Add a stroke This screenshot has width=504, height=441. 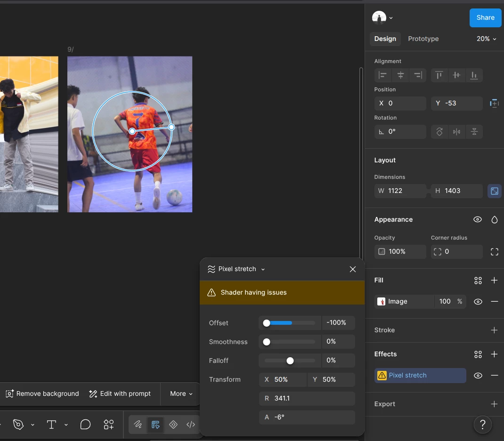tap(495, 330)
